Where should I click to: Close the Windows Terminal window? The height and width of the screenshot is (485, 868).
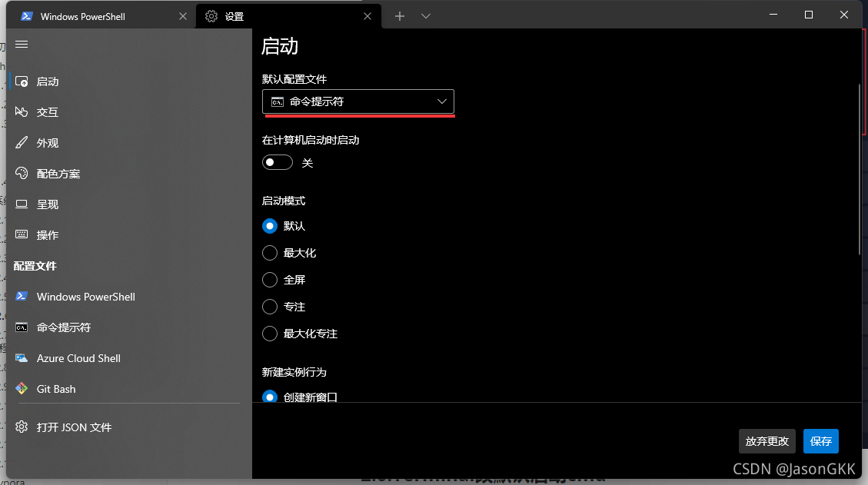(844, 15)
